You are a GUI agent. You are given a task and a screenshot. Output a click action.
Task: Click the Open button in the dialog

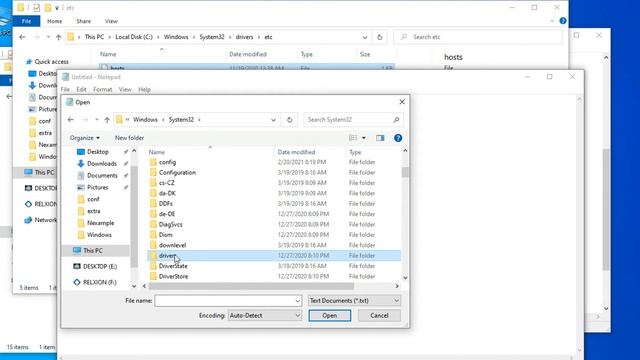pos(329,316)
